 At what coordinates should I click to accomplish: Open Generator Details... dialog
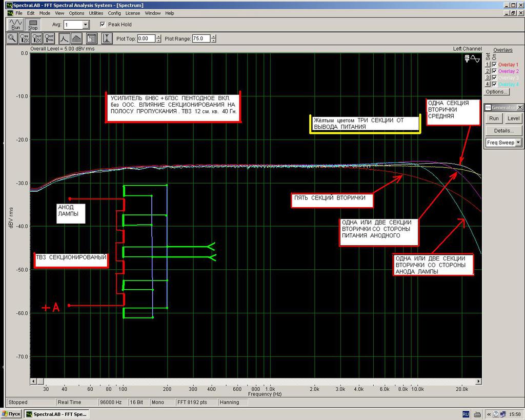point(504,131)
